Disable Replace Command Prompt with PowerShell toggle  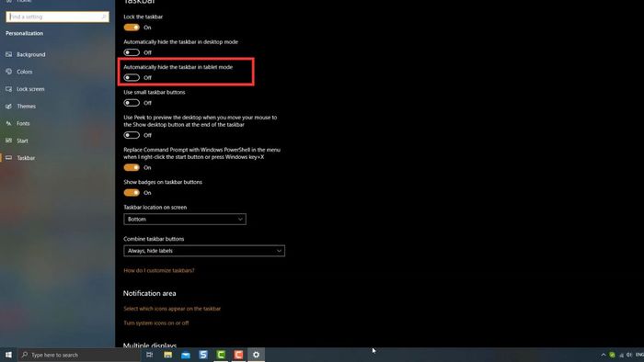132,167
